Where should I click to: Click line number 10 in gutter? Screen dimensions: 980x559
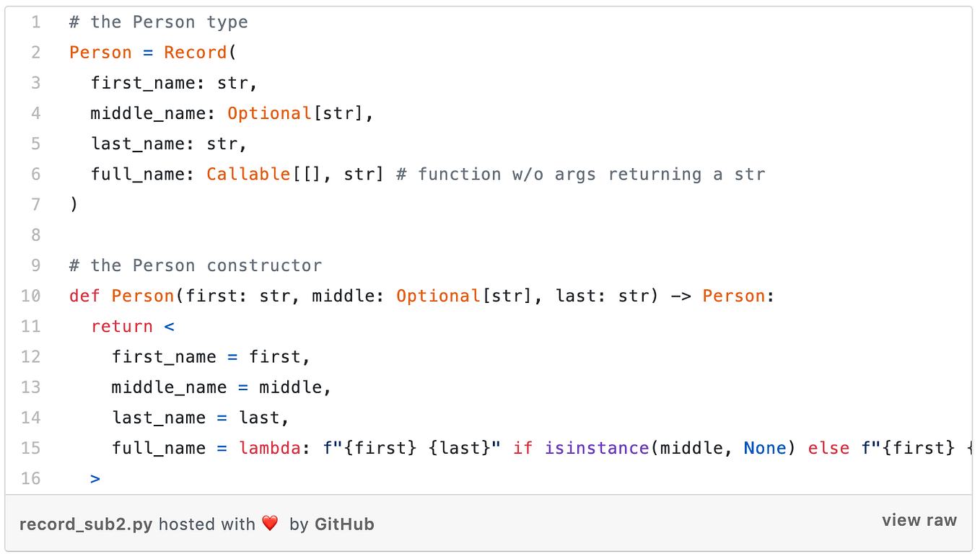[31, 296]
